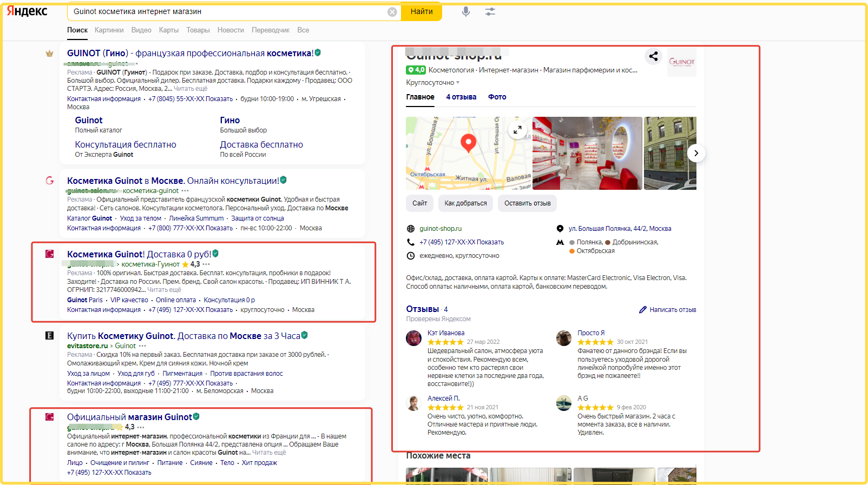This screenshot has width=868, height=485.
Task: Expand the map with the fullscreen icon
Action: click(x=518, y=130)
